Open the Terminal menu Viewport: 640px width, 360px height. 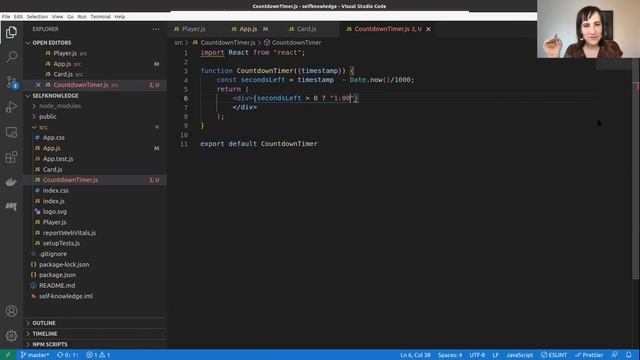coord(100,17)
